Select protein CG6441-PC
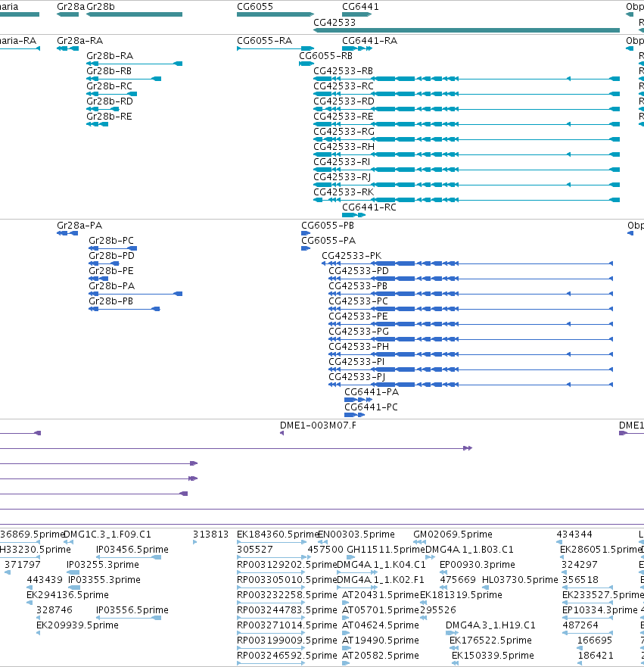The image size is (644, 667). tap(354, 415)
